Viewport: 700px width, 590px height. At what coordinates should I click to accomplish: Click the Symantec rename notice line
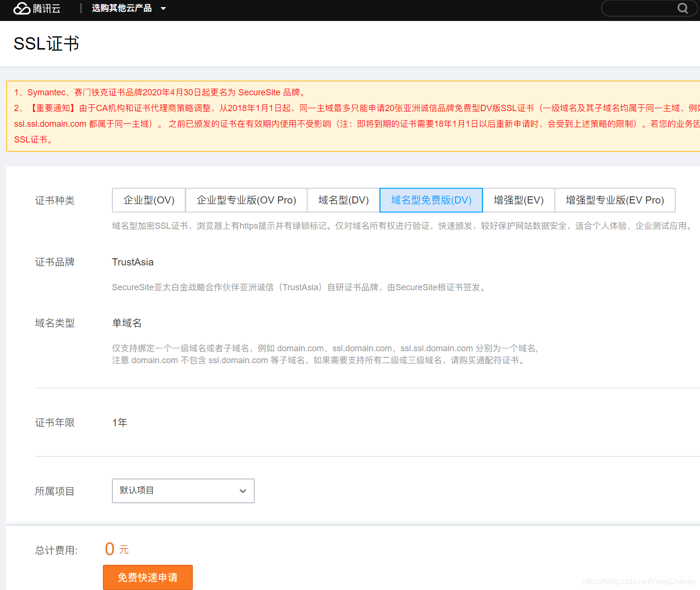tap(161, 92)
